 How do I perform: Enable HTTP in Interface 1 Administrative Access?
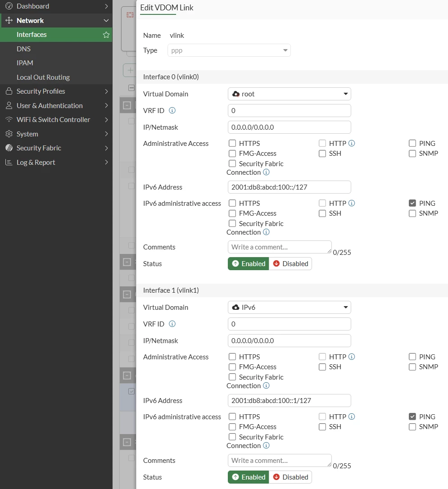[322, 357]
